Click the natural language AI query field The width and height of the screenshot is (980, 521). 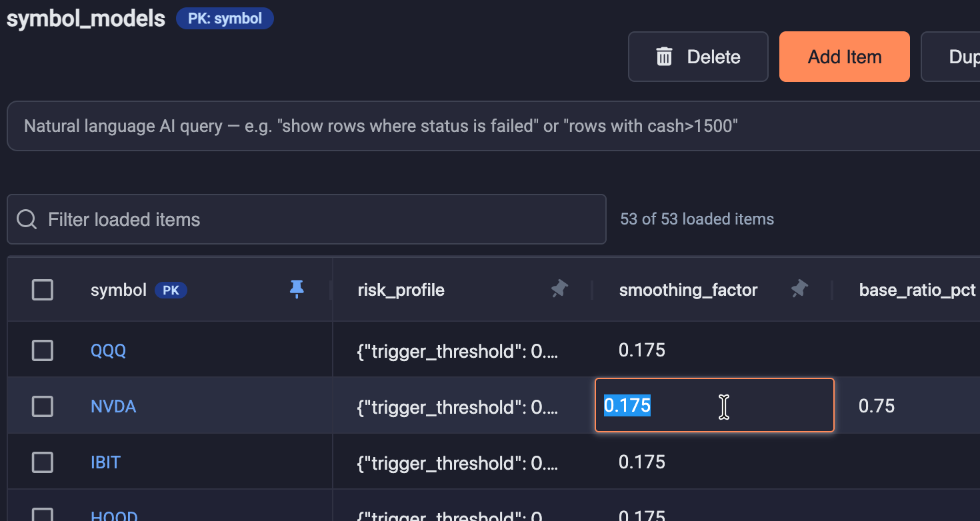pyautogui.click(x=493, y=126)
